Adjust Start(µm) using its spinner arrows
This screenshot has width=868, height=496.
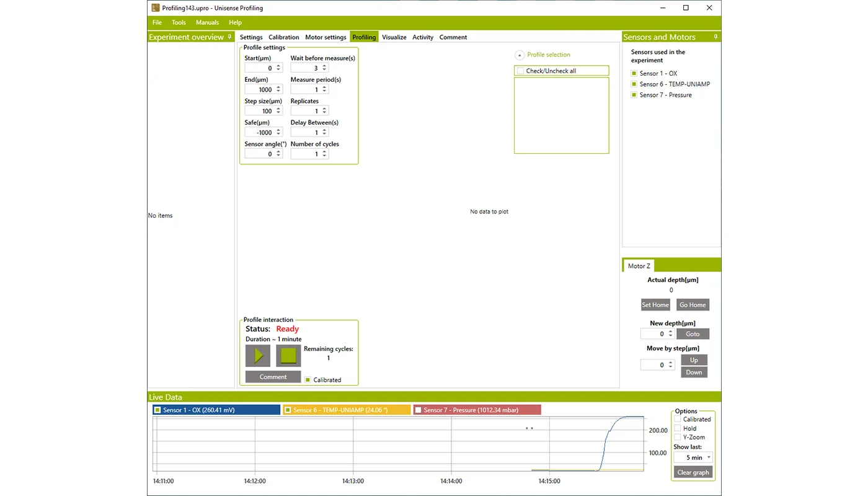point(278,68)
